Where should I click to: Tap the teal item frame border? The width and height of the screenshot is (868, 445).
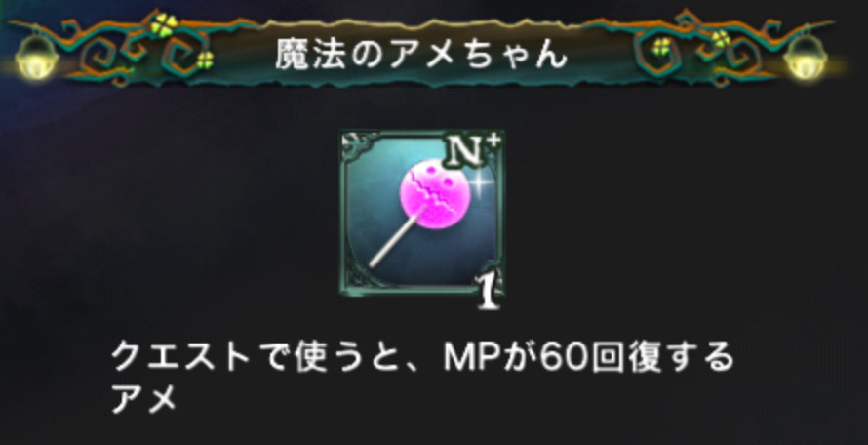pyautogui.click(x=421, y=214)
